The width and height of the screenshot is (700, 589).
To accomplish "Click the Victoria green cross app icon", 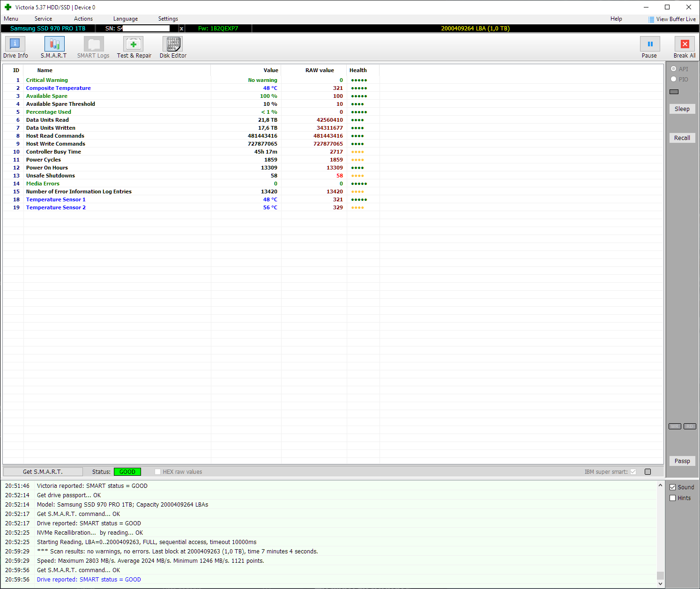I will click(8, 7).
